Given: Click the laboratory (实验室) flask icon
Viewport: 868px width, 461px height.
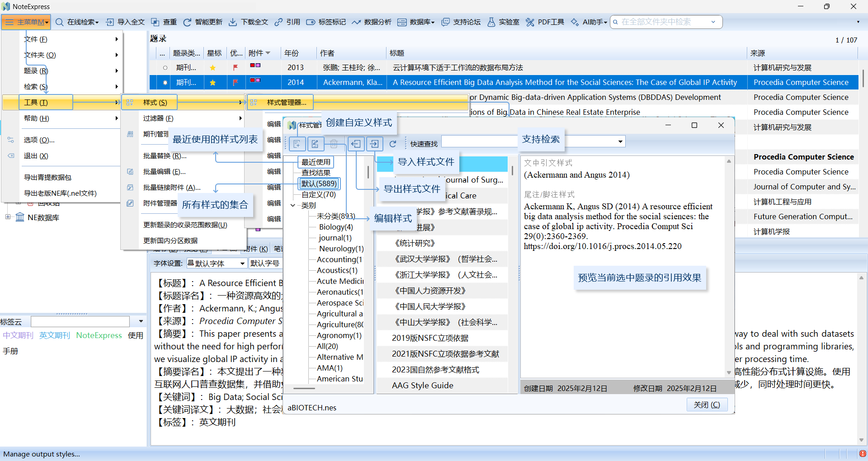Looking at the screenshot, I should click(491, 22).
